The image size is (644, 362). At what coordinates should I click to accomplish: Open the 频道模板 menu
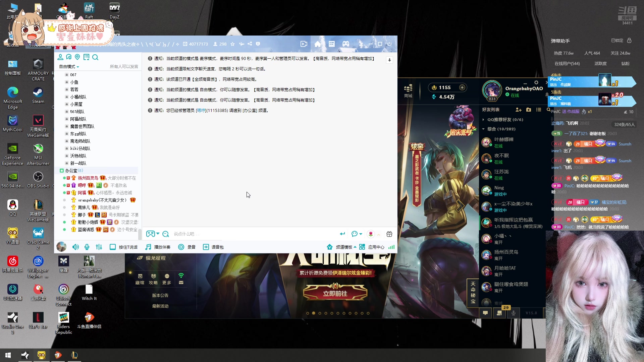point(344,247)
